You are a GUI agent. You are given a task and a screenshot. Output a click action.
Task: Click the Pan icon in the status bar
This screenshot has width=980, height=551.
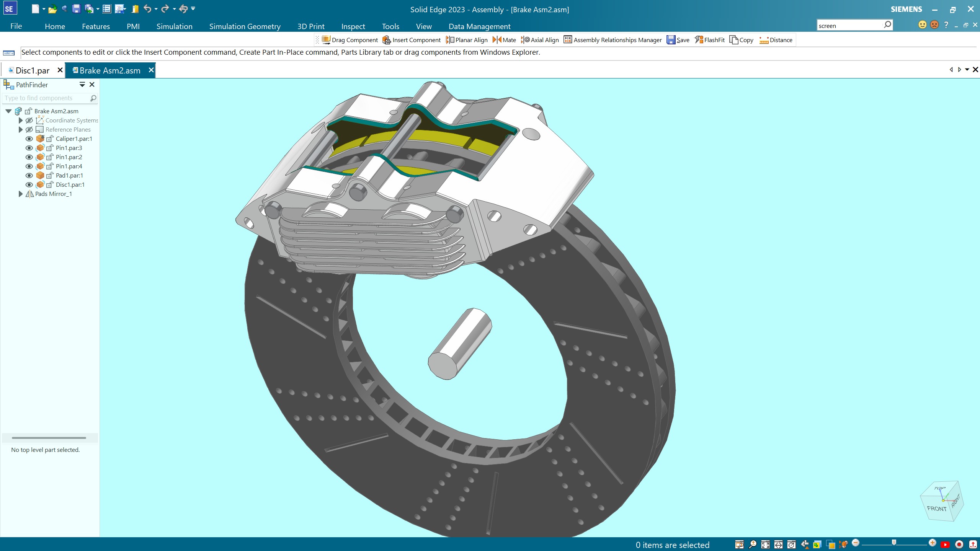pos(778,544)
